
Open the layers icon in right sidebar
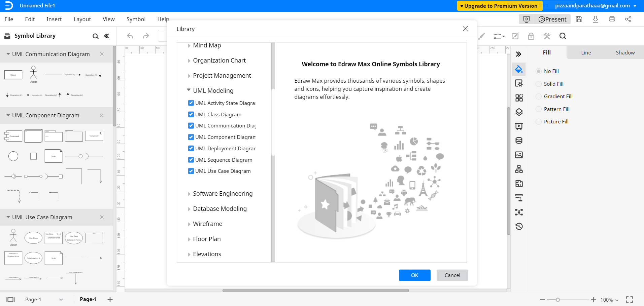tap(519, 112)
